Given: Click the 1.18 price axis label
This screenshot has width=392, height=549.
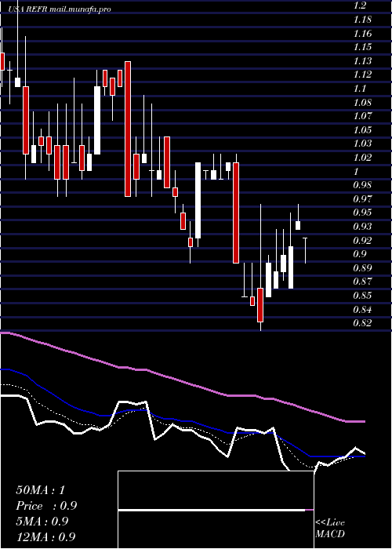Looking at the screenshot, I should [x=362, y=20].
